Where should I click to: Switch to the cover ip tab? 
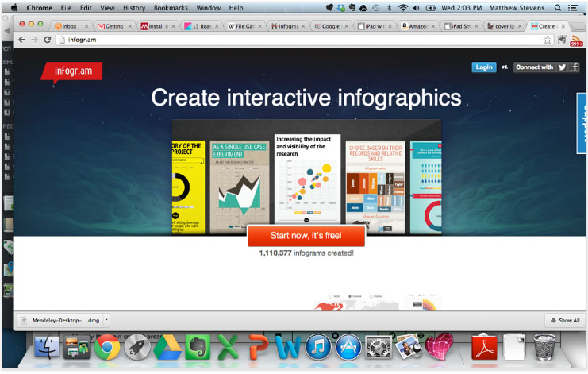pyautogui.click(x=505, y=26)
